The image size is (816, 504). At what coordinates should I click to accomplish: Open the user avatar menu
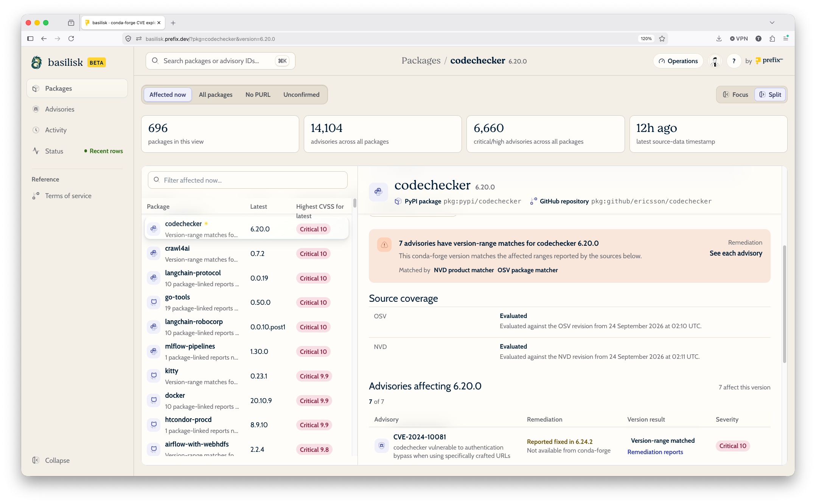(x=715, y=61)
